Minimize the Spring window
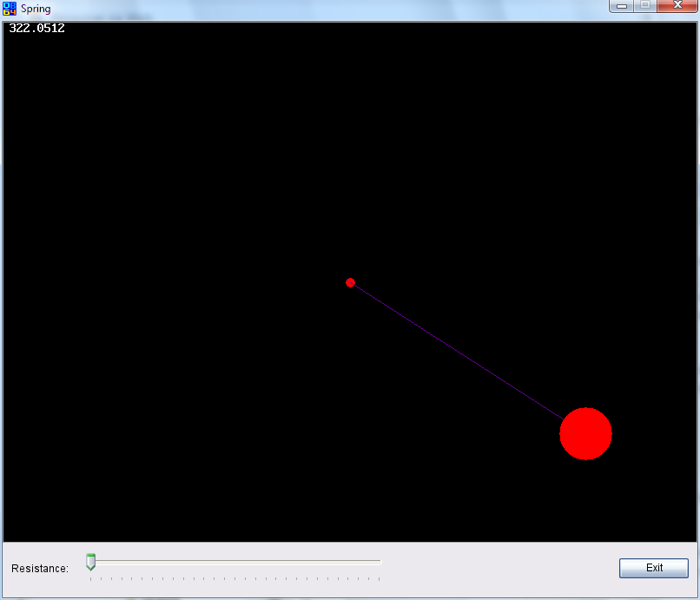 click(622, 6)
